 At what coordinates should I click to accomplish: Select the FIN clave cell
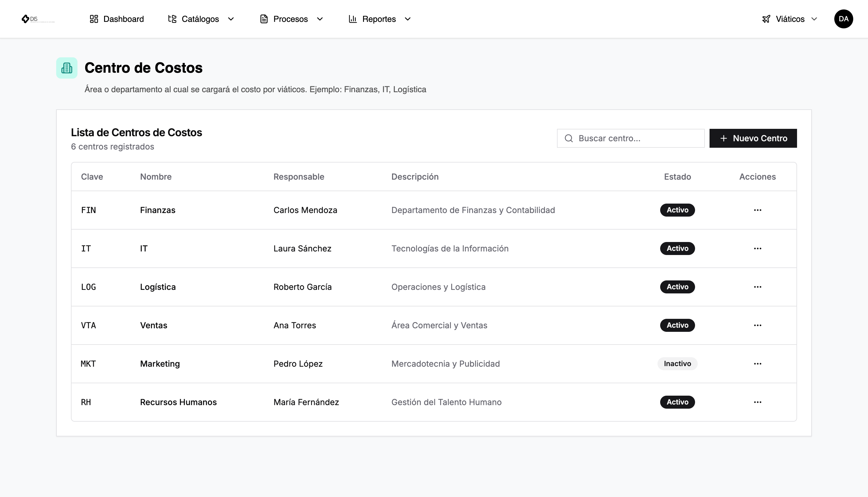pos(88,210)
